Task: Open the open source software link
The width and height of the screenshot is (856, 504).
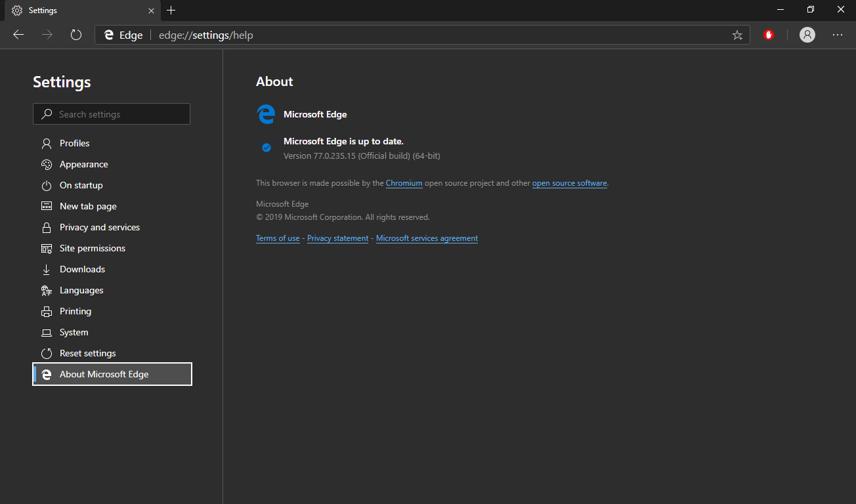Action: pos(569,183)
